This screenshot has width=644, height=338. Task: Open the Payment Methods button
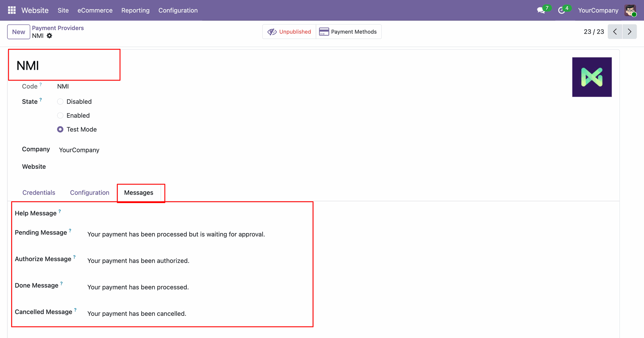pyautogui.click(x=348, y=32)
